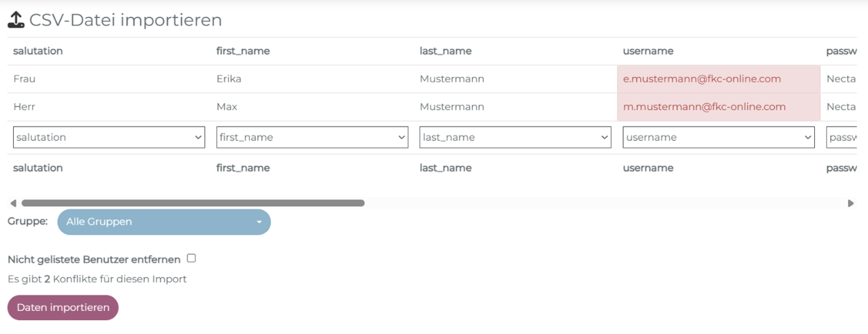Enable Nicht gelistete Benutzer entfernen checkbox
Screen dimensions: 868x334
click(x=192, y=258)
